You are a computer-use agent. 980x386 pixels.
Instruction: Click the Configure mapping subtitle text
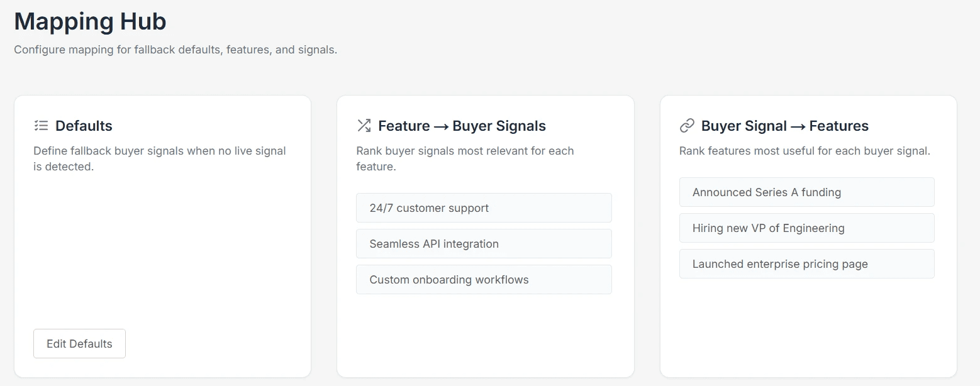(x=175, y=50)
